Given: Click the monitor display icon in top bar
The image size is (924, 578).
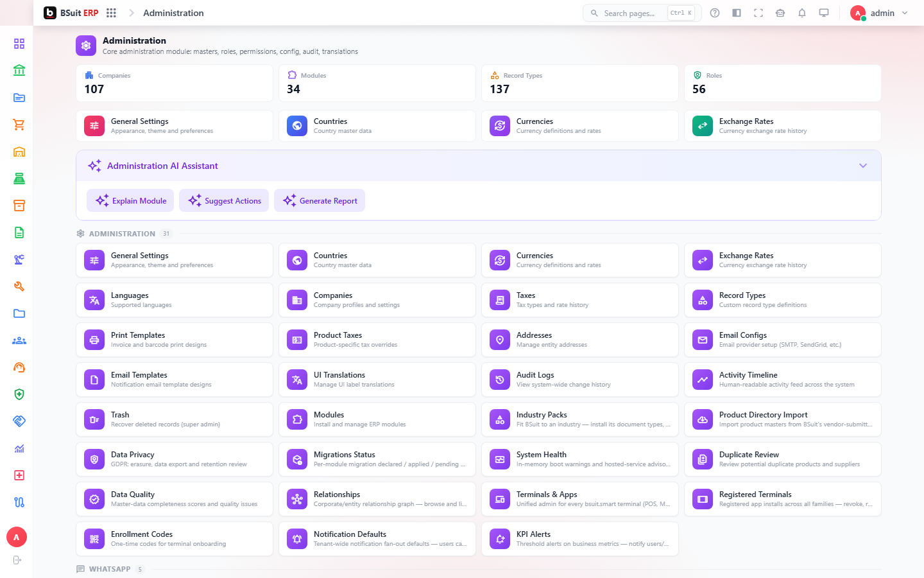Looking at the screenshot, I should [824, 13].
